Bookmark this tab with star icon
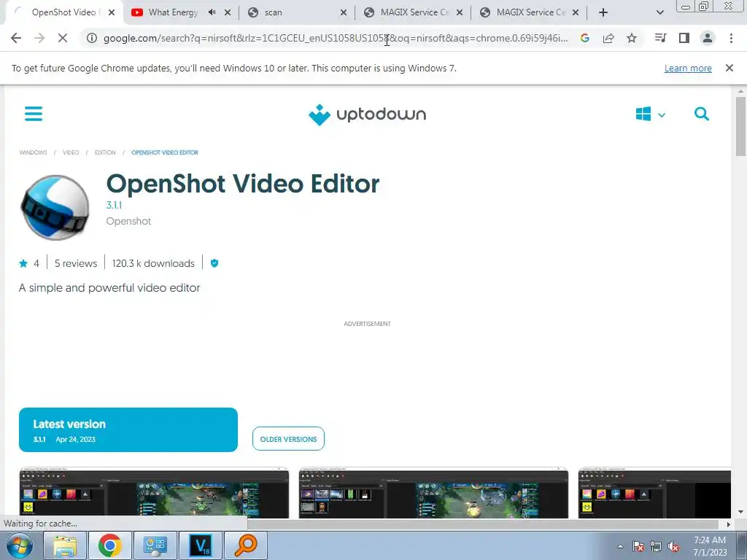The image size is (747, 560). pyautogui.click(x=632, y=38)
